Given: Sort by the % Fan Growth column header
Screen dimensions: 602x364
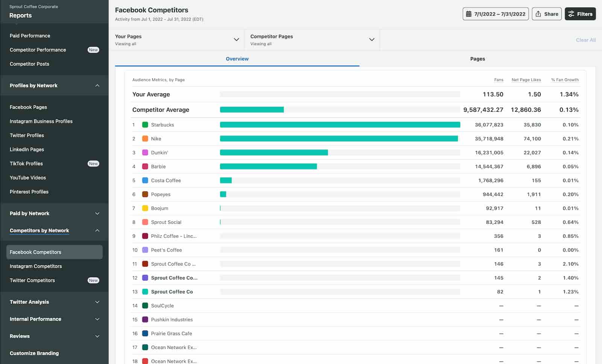Looking at the screenshot, I should pyautogui.click(x=565, y=80).
